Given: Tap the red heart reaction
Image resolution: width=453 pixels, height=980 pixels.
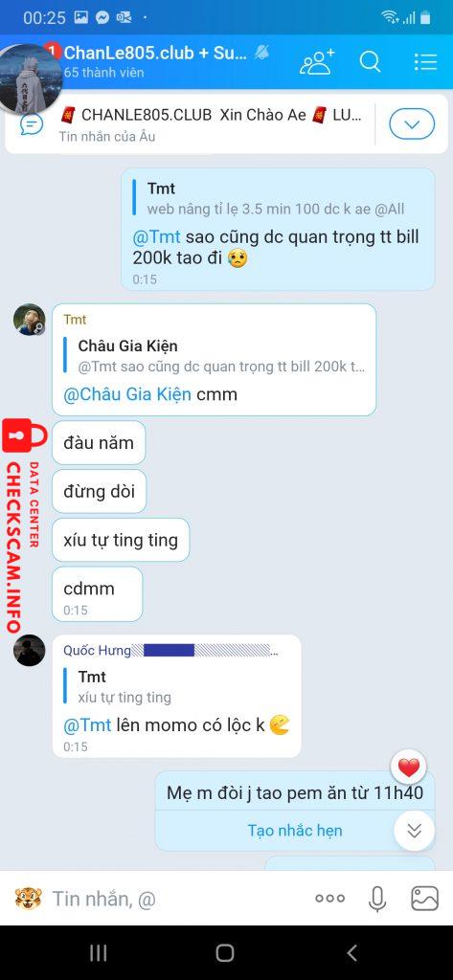Looking at the screenshot, I should pyautogui.click(x=409, y=767).
